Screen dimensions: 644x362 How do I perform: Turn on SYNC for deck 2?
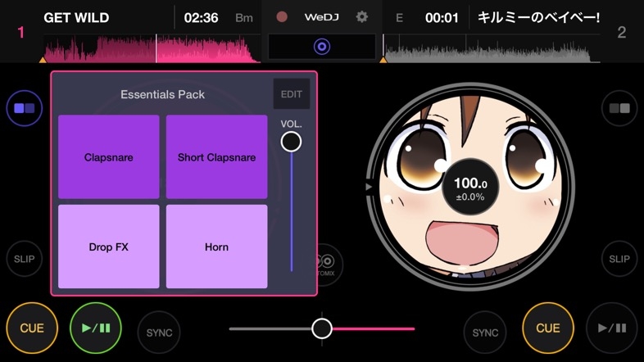coord(485,333)
